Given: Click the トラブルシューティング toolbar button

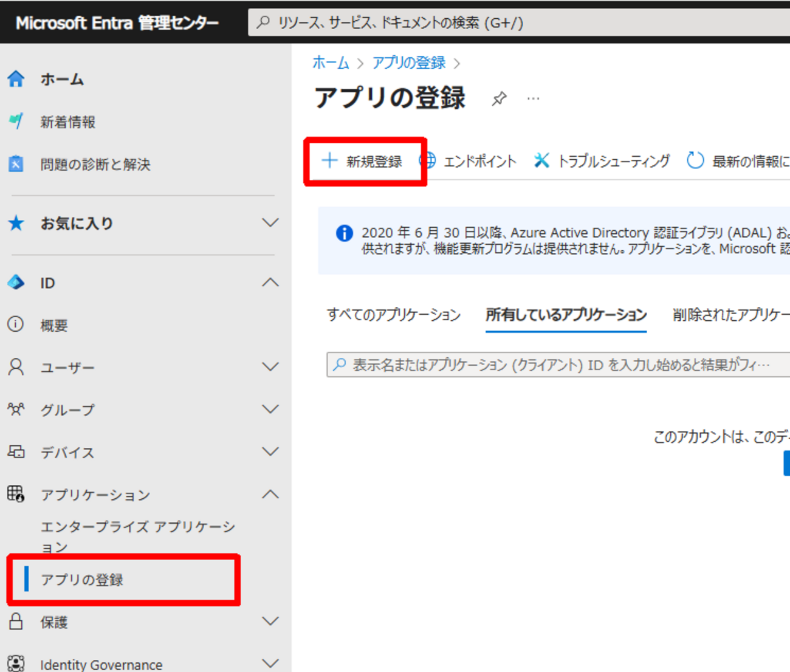Looking at the screenshot, I should [x=602, y=161].
